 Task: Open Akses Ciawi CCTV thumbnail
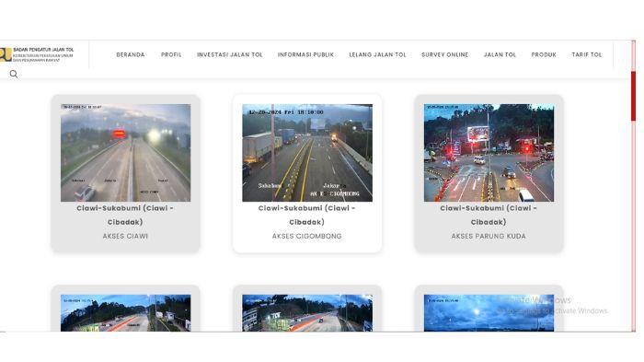[x=126, y=153]
